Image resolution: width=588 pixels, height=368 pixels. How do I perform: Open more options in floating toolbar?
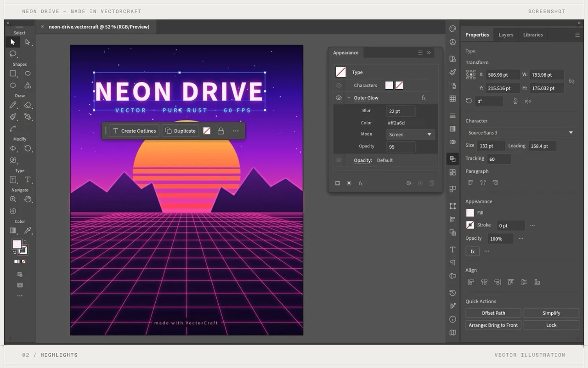236,131
